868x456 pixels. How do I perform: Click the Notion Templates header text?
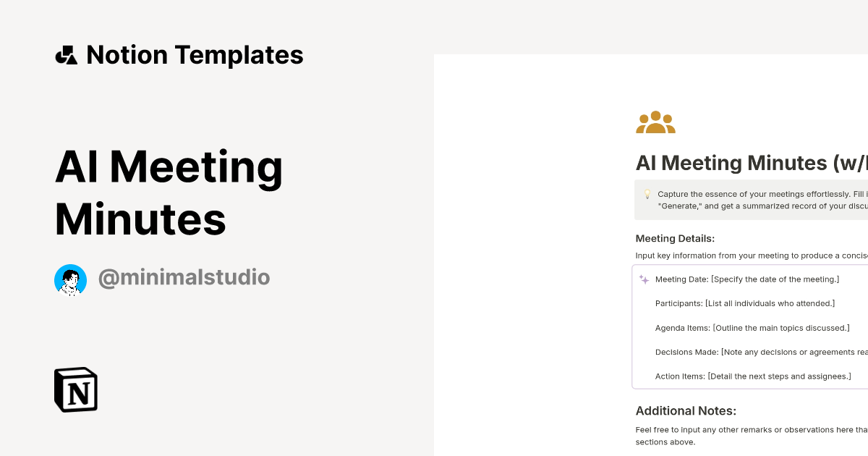point(195,54)
